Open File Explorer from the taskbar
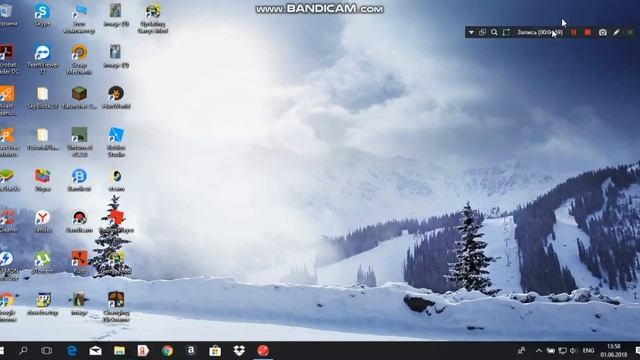Screen dimensions: 640x360 [119, 351]
